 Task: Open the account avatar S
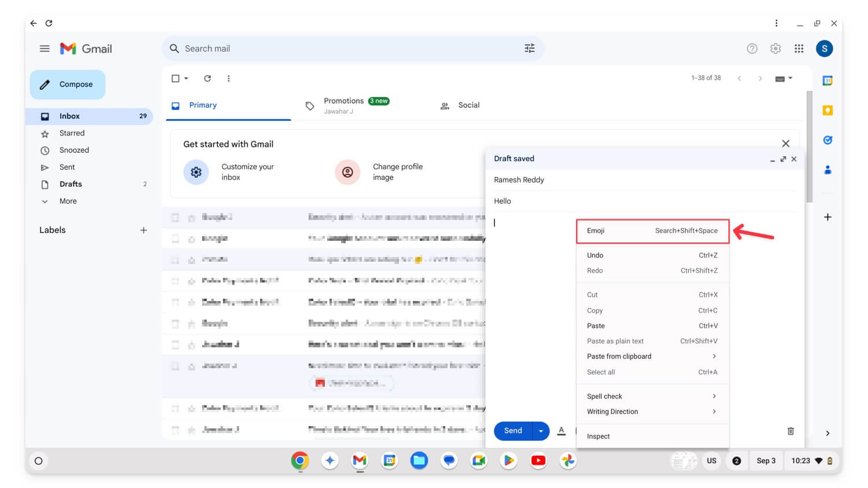tap(824, 49)
